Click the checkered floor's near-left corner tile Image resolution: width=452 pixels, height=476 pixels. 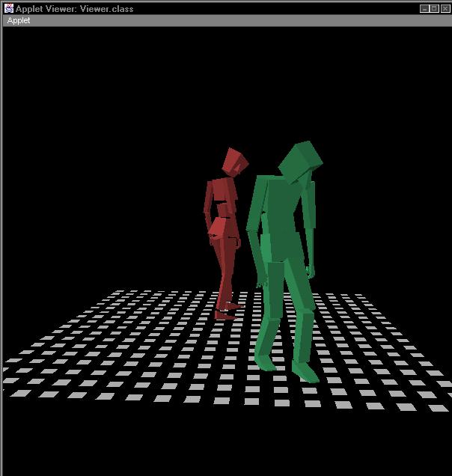click(x=21, y=393)
